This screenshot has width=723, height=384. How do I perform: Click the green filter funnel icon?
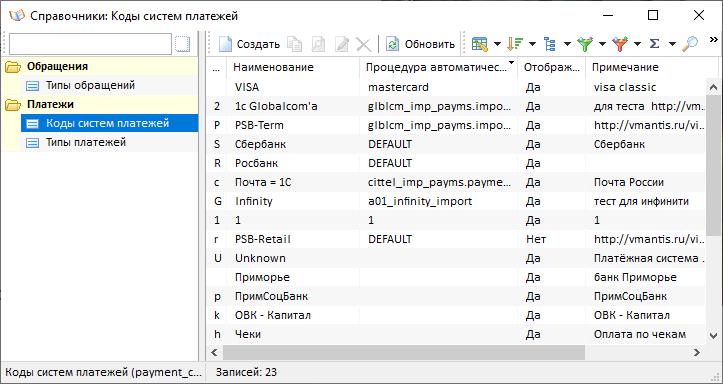coord(585,44)
